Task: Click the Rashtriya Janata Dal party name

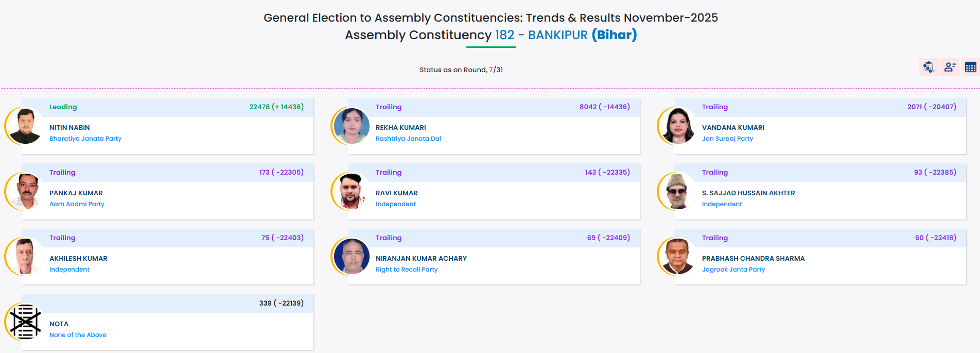Action: (x=408, y=139)
